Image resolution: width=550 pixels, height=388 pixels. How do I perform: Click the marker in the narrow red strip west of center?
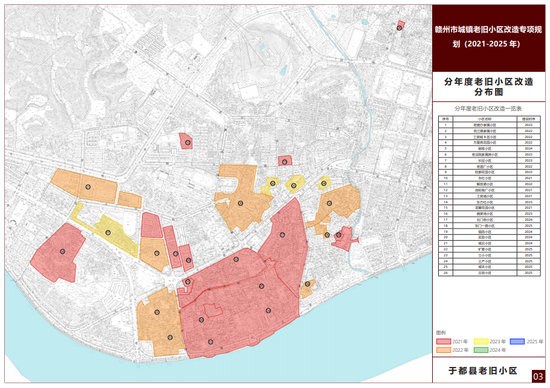tap(175, 254)
